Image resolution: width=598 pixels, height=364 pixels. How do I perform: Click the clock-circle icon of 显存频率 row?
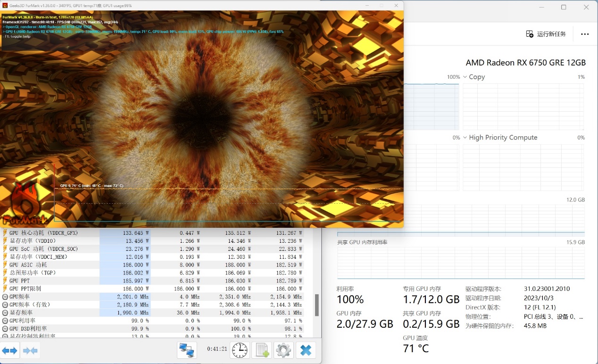[5, 313]
